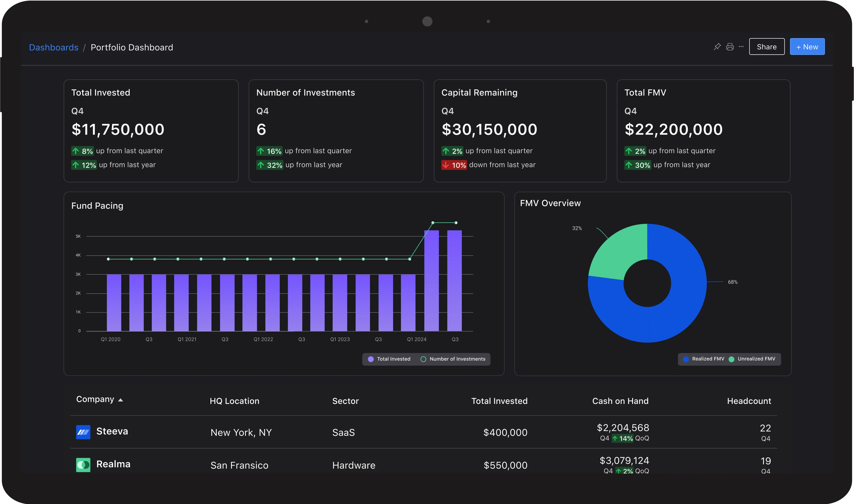The height and width of the screenshot is (504, 854).
Task: Sort by Company using the arrow
Action: point(120,400)
